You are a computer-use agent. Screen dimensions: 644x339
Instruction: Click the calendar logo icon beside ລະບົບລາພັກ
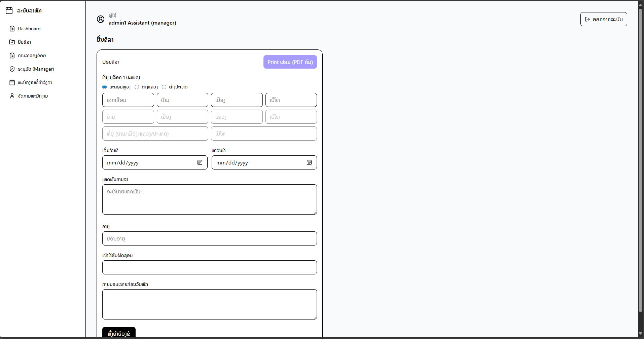9,11
